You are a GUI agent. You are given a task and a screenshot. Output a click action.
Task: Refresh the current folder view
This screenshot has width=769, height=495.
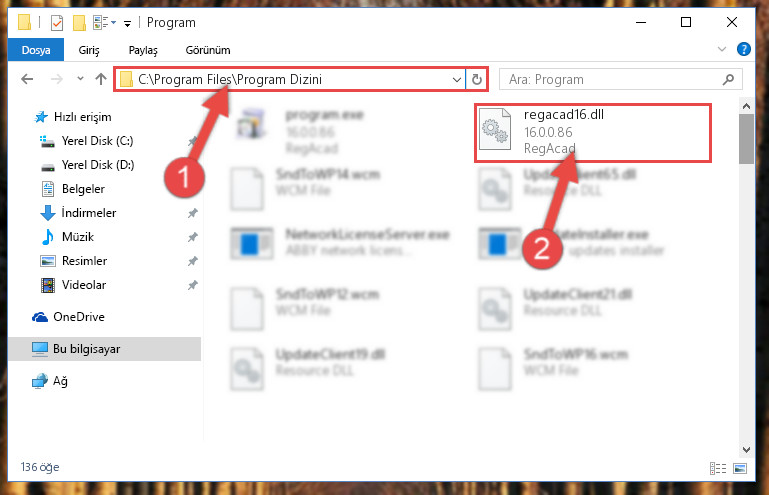[x=477, y=79]
